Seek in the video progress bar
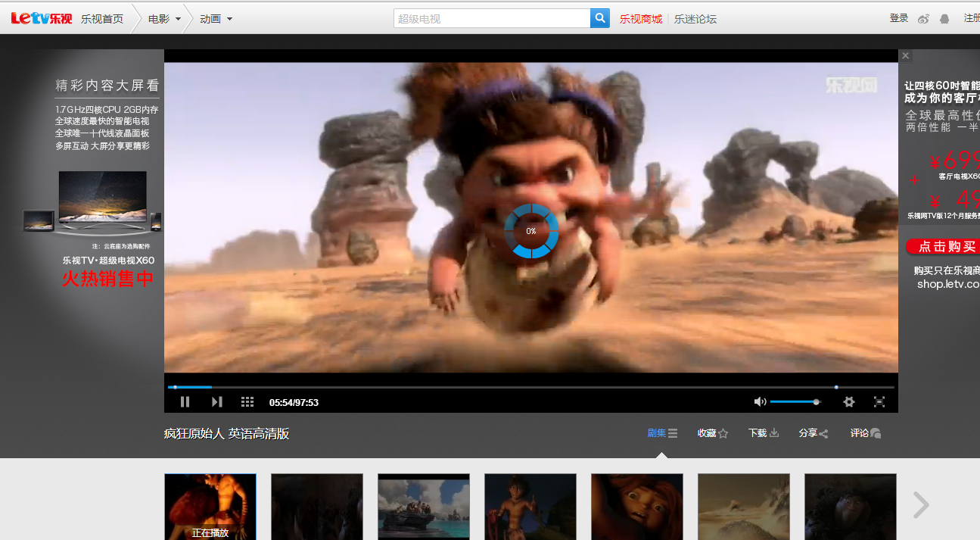Image resolution: width=980 pixels, height=540 pixels. [x=531, y=387]
